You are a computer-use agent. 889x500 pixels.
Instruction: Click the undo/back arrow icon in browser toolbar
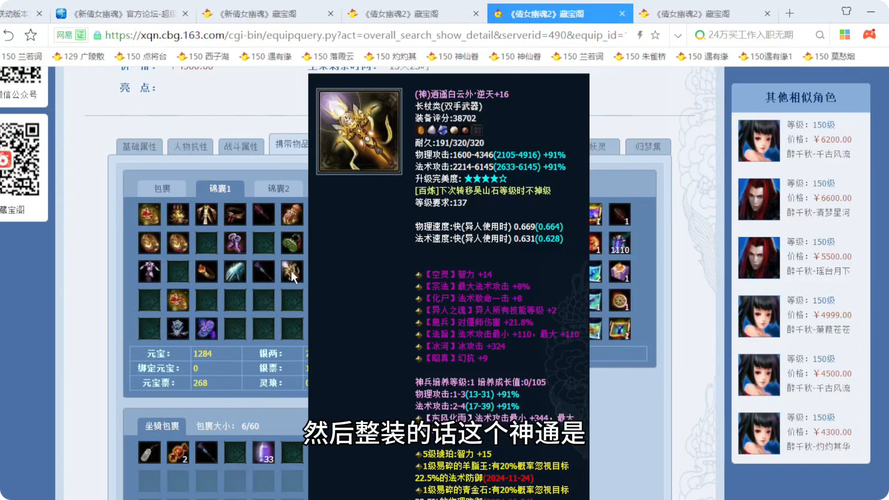[x=9, y=35]
